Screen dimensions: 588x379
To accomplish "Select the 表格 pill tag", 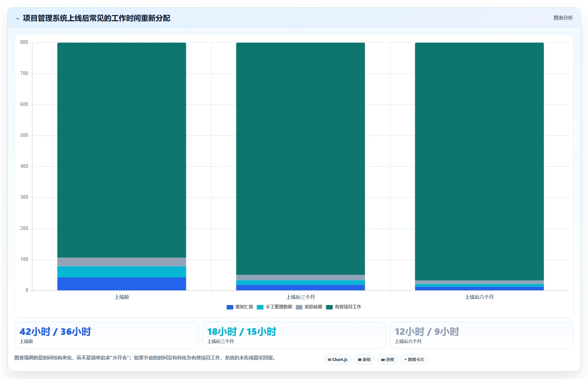I will 364,359.
